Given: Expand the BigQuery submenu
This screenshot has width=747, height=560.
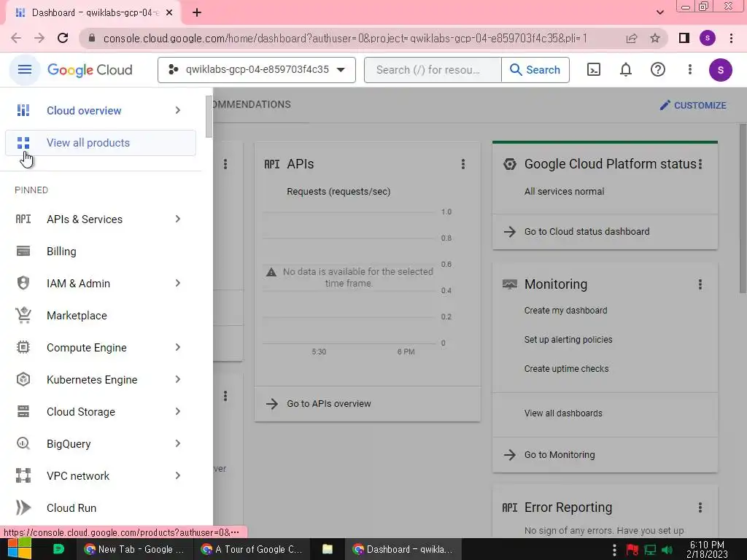Looking at the screenshot, I should (178, 444).
